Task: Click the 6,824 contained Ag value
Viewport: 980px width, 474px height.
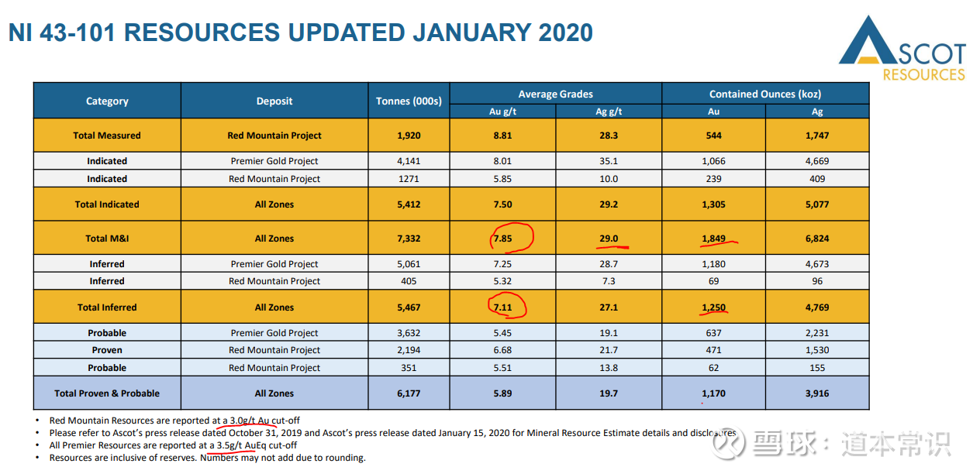Action: point(817,239)
